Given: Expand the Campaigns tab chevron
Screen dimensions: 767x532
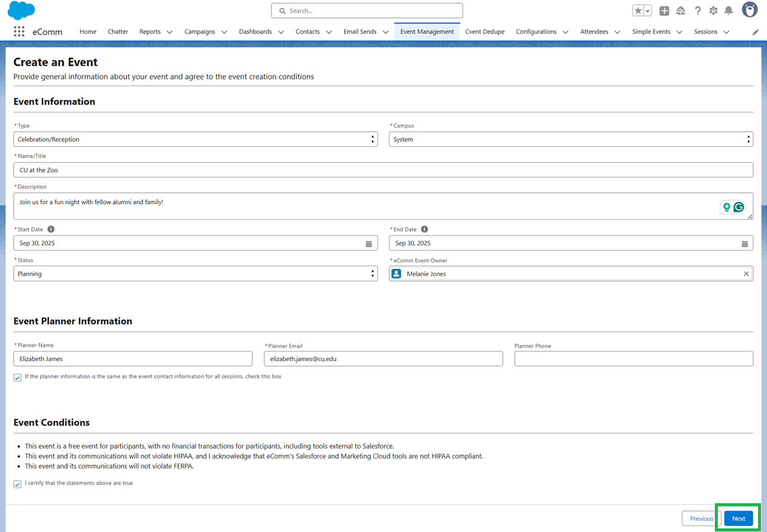Looking at the screenshot, I should (224, 32).
